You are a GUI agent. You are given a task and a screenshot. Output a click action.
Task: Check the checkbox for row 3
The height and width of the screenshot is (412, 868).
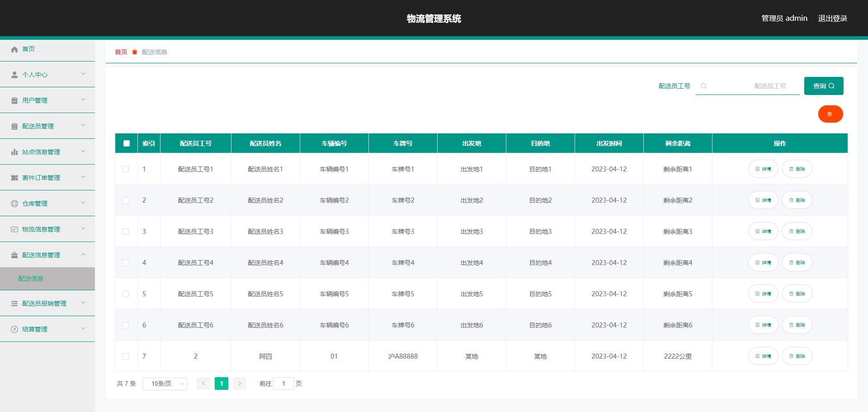126,232
